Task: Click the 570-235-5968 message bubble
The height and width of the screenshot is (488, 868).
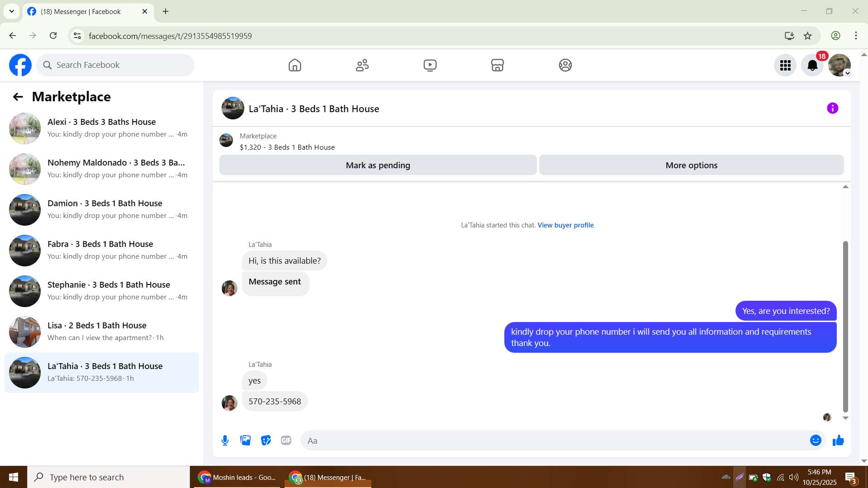Action: coord(275,402)
